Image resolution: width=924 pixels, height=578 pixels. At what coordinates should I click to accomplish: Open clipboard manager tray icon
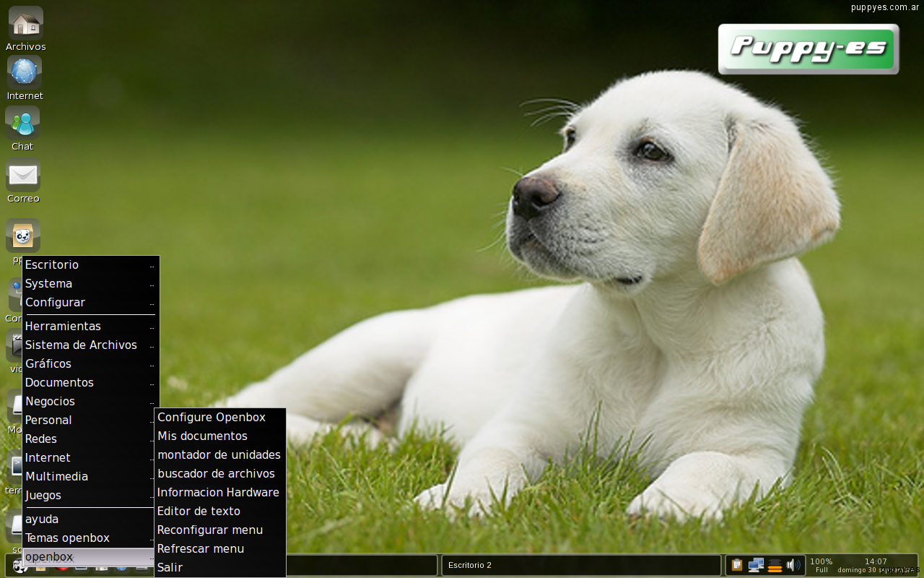pos(737,565)
